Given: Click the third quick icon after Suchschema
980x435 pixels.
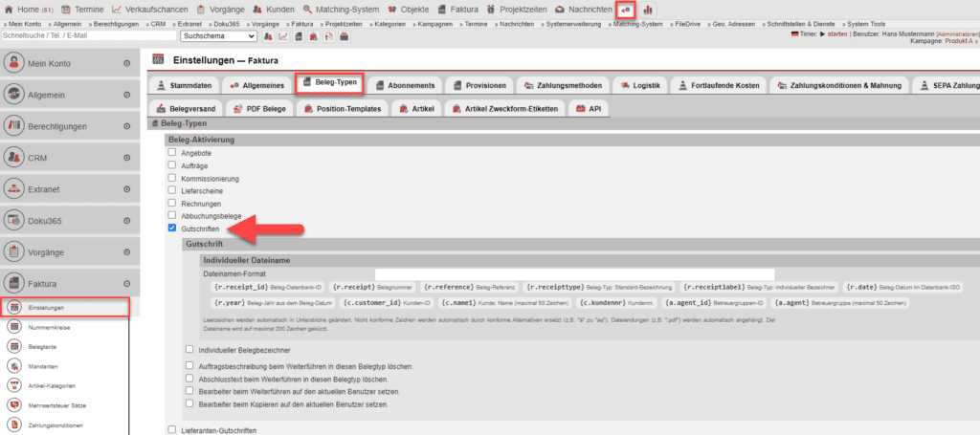Looking at the screenshot, I should [x=299, y=36].
